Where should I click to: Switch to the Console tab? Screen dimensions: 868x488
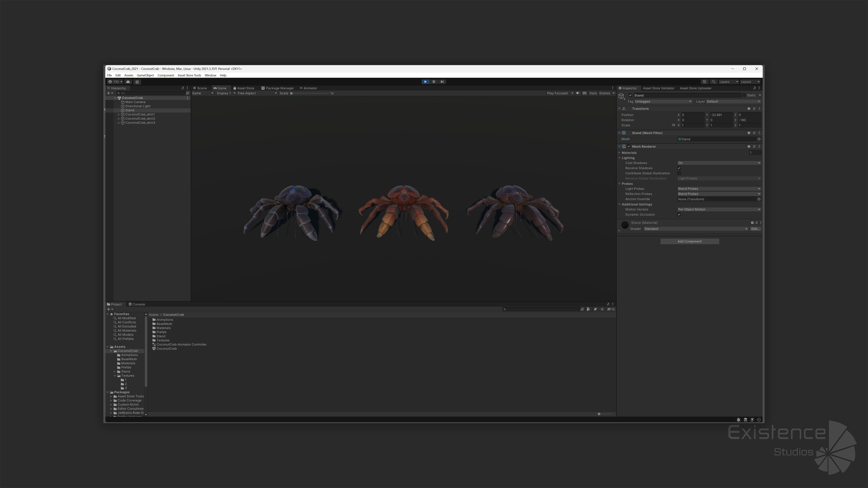click(137, 305)
